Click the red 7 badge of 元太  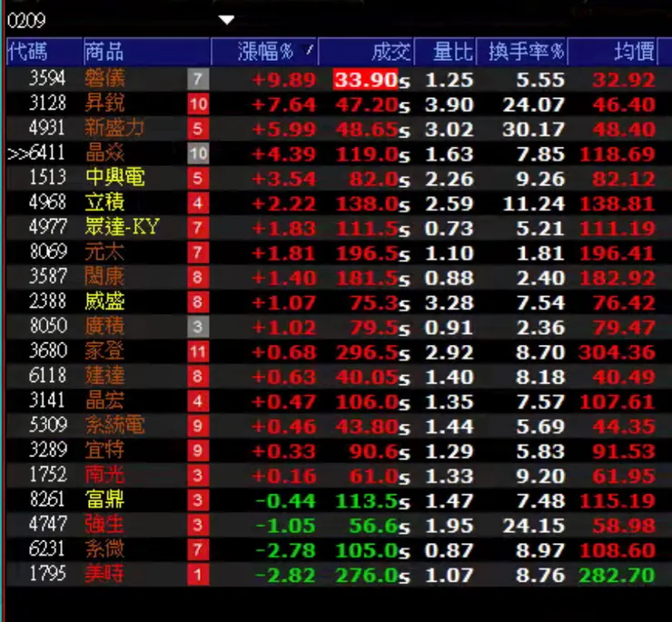[x=198, y=252]
